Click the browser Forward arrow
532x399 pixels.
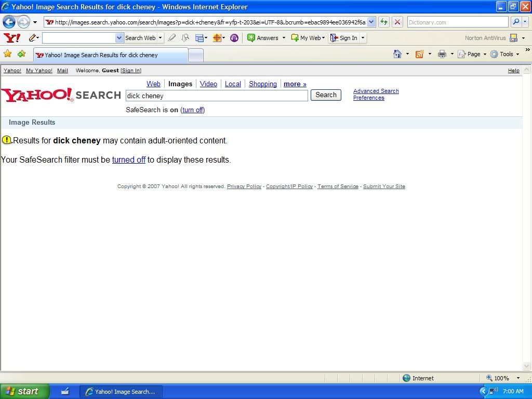point(23,22)
